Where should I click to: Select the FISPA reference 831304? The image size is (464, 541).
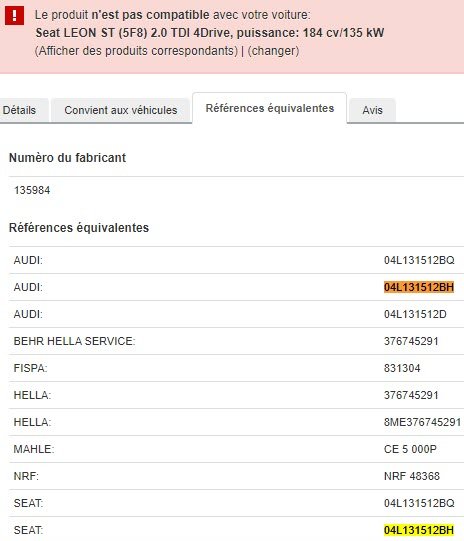tap(402, 368)
